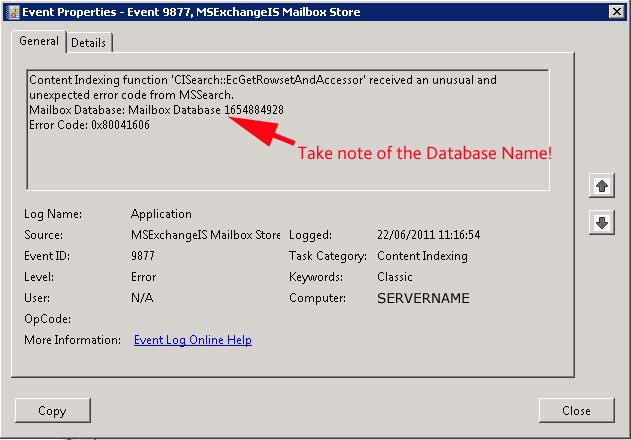Screen dimensions: 631x440
Task: Click the 'Content Indexing function' description line
Action: pyautogui.click(x=263, y=80)
